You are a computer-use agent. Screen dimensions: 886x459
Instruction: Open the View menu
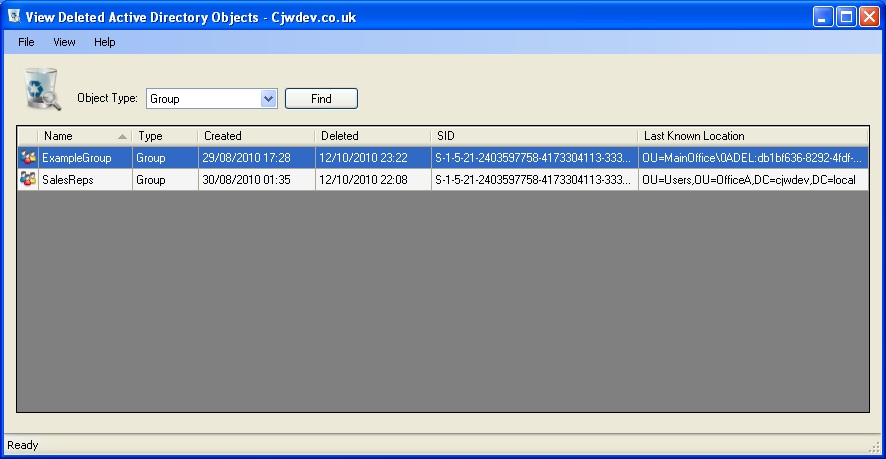64,42
